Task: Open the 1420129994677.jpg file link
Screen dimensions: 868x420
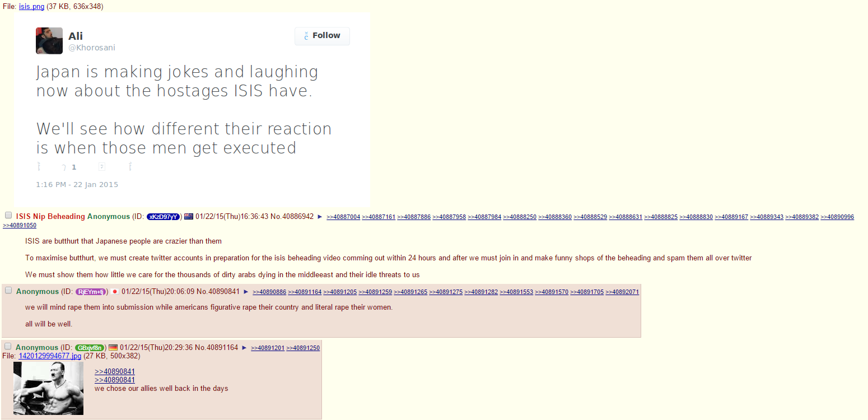Action: [50, 356]
